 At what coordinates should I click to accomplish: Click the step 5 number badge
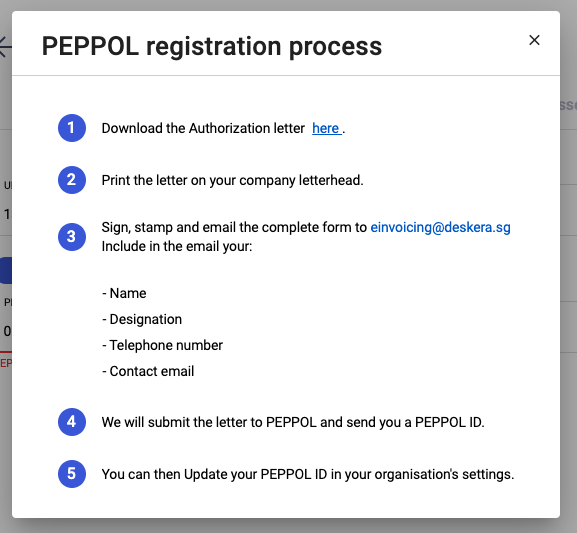point(72,474)
